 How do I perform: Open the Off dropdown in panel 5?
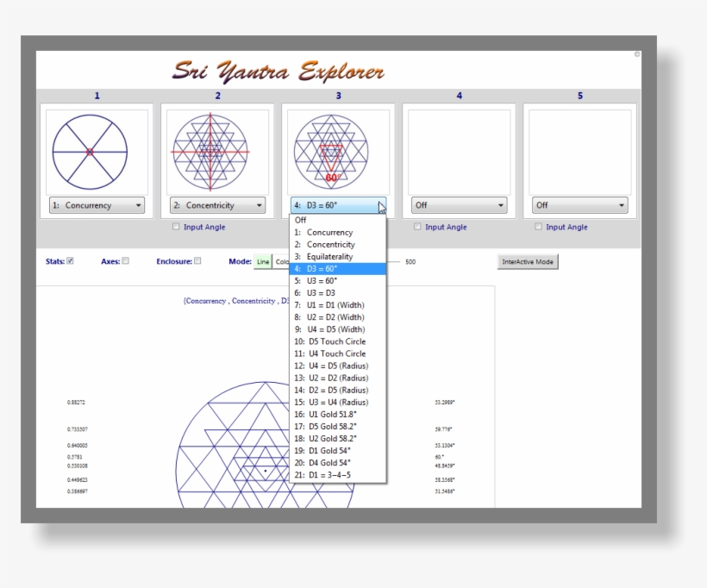[x=579, y=205]
